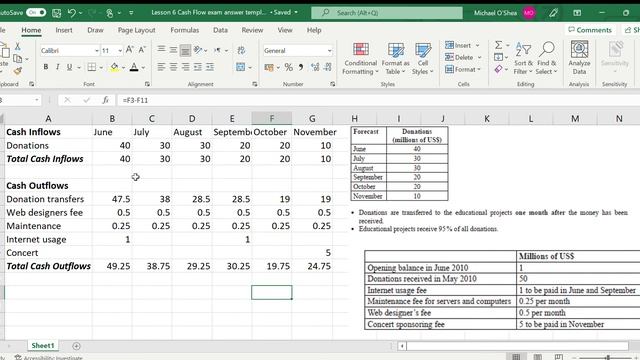The height and width of the screenshot is (360, 640).
Task: Click the Insert cells button
Action: tap(462, 45)
